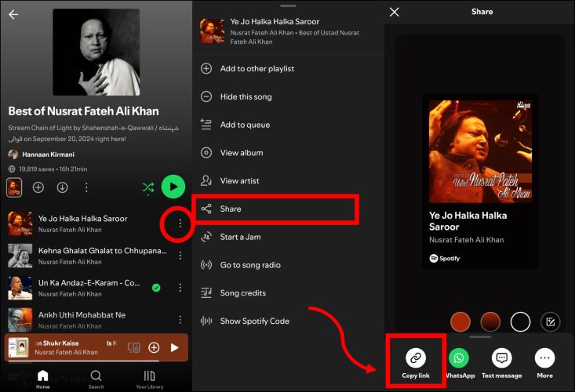Tap the sheet drag handle above menu
Viewport: 575px width, 392px height.
pos(288,5)
